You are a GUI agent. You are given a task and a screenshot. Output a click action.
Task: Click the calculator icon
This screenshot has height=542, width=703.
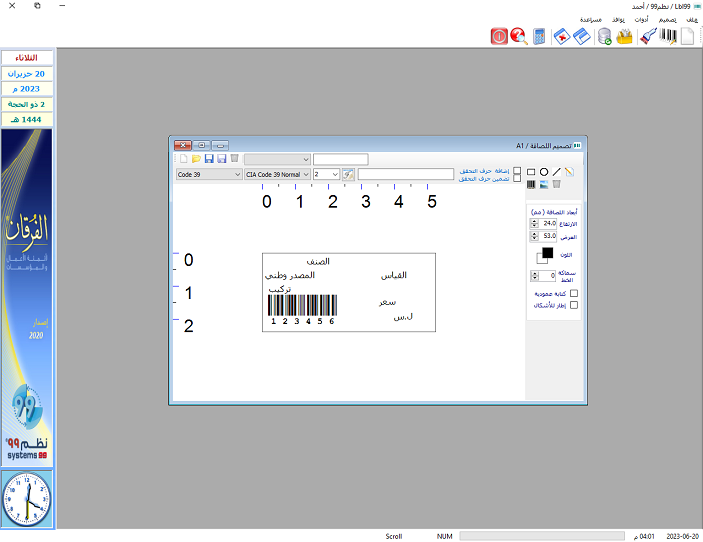[540, 37]
